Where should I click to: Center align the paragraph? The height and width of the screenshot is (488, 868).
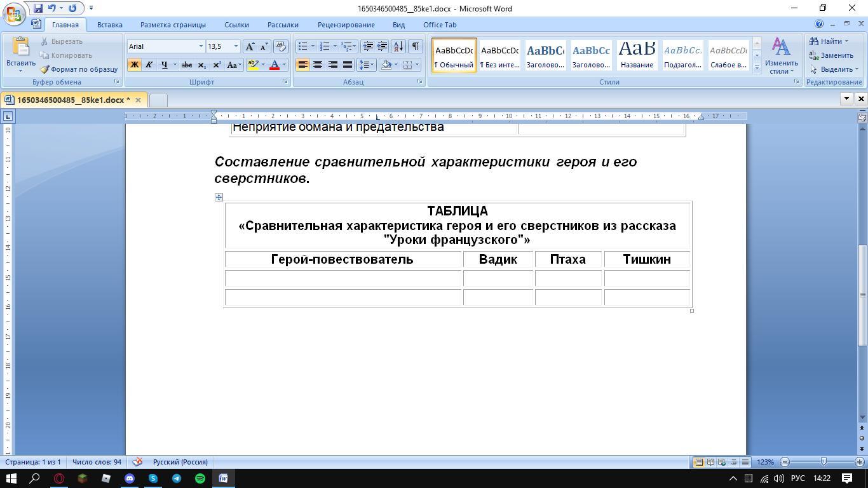pos(317,65)
